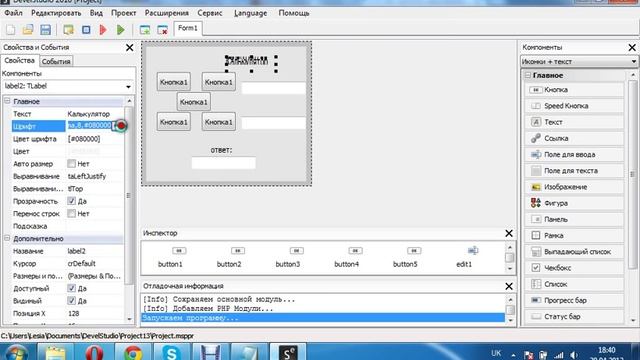Viewport: 640px width, 360px height.
Task: Open the Редактировать menu
Action: (56, 13)
